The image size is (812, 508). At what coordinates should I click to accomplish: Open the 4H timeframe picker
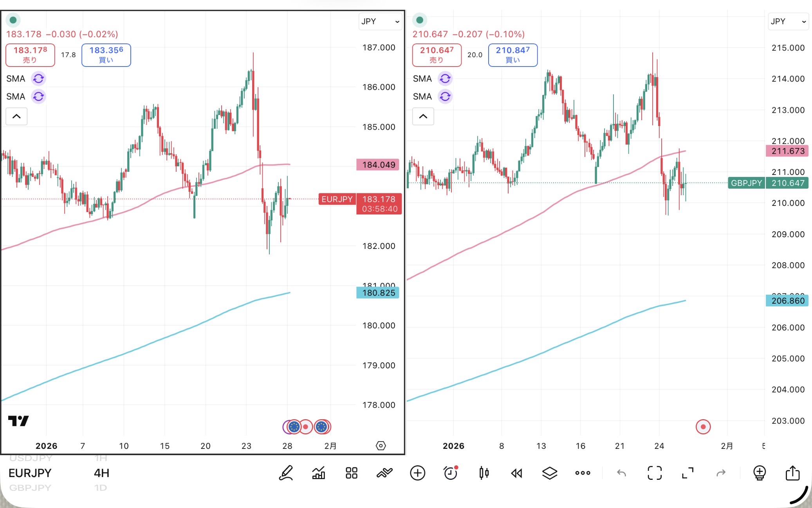coord(101,473)
